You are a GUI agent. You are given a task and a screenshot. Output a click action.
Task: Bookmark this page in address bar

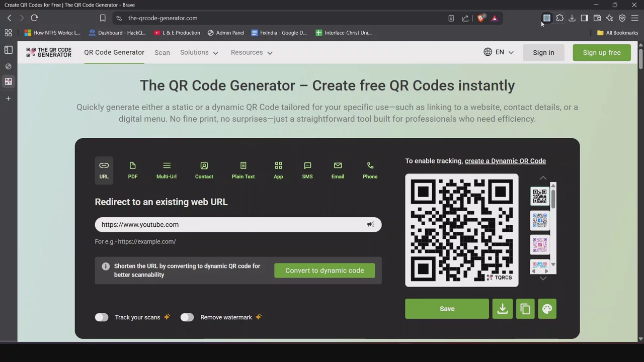[x=103, y=18]
